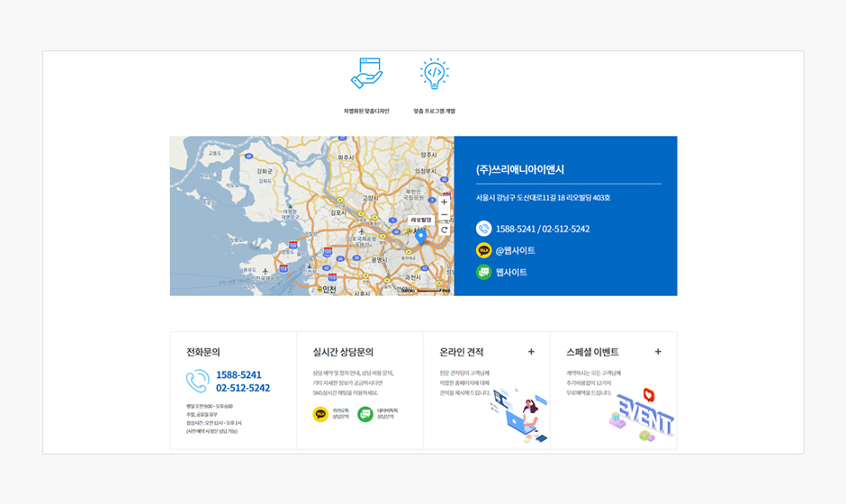Click the blue location pin on map
This screenshot has height=504, width=846.
[x=421, y=237]
